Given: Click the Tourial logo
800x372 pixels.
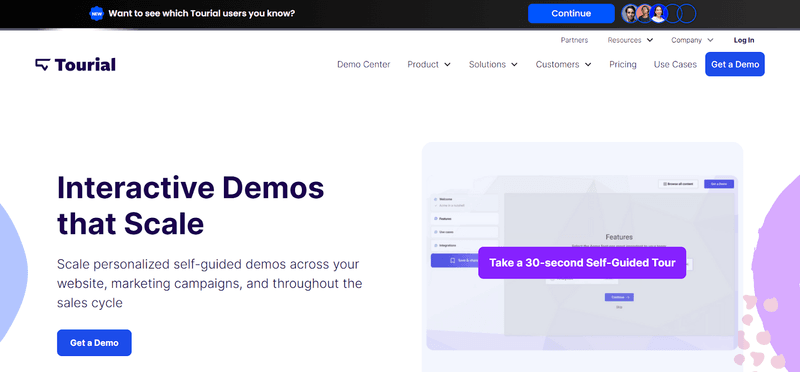Looking at the screenshot, I should 76,65.
